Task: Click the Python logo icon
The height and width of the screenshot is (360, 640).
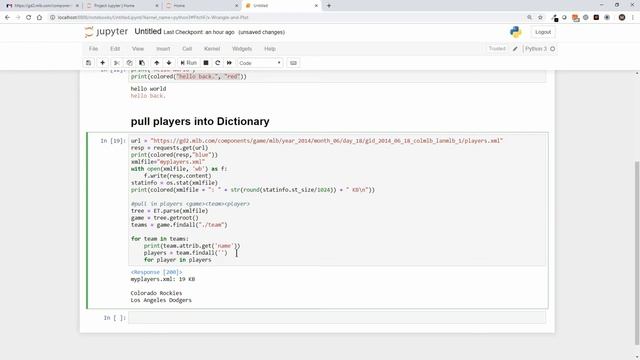Action: click(516, 32)
